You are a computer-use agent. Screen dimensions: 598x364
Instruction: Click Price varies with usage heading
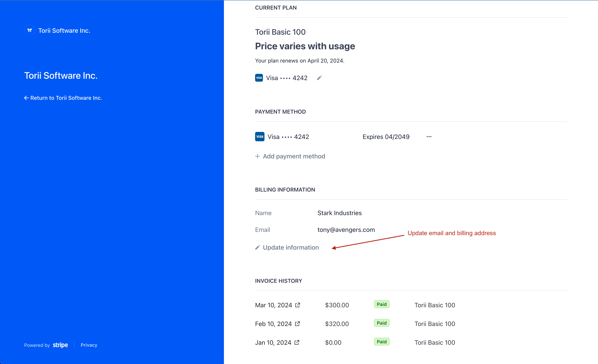click(x=305, y=46)
